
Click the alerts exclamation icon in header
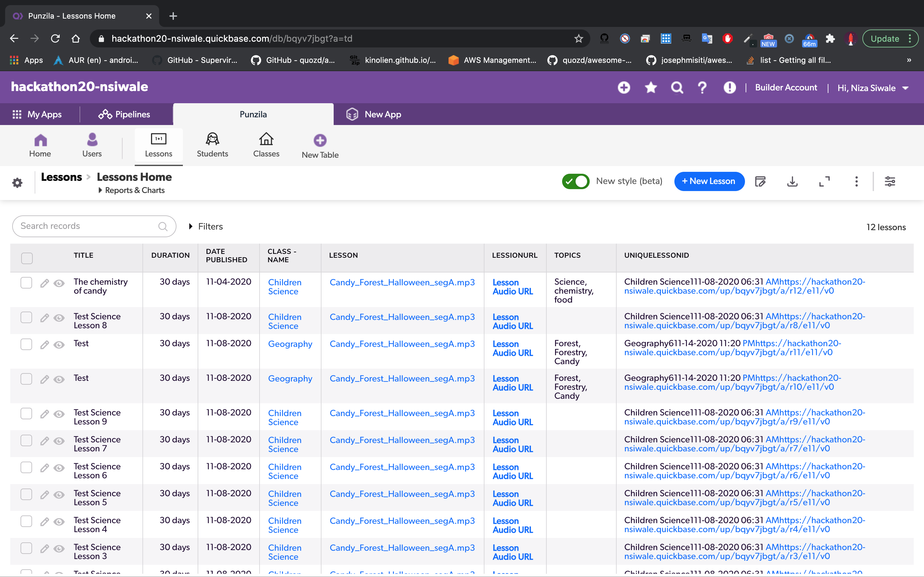pyautogui.click(x=729, y=88)
